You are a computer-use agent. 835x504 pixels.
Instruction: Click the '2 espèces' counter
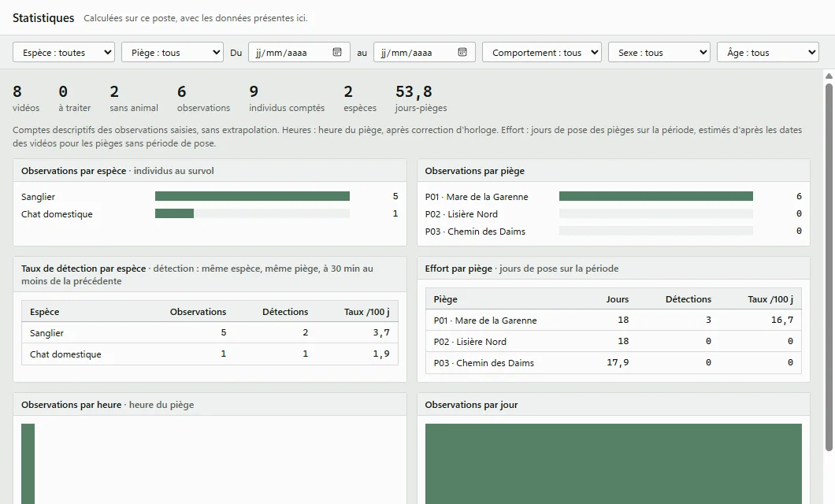360,99
